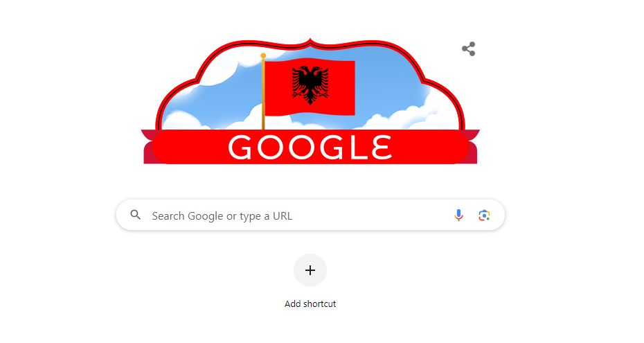Open the Albania flag Google doodle

pos(310,101)
